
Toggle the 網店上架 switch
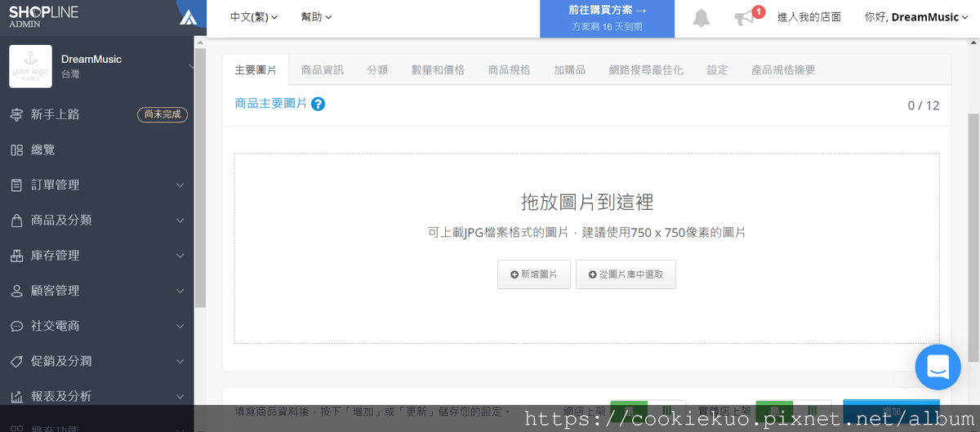click(648, 412)
